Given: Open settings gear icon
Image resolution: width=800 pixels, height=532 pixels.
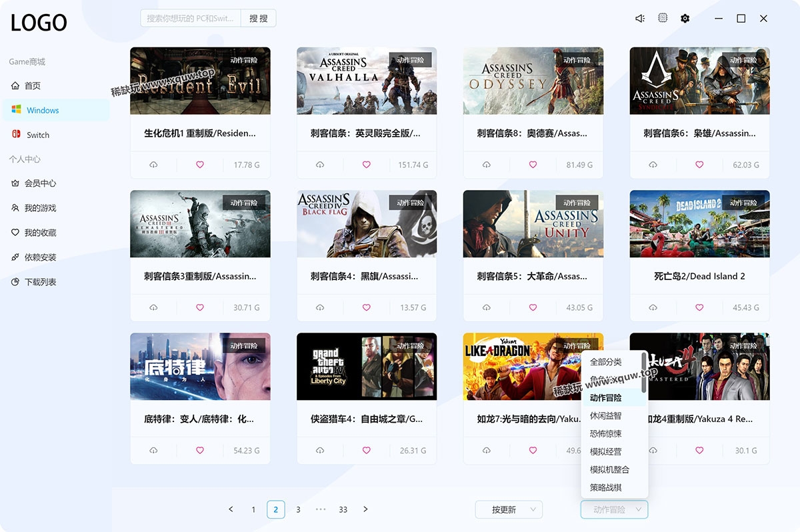Looking at the screenshot, I should 685,19.
